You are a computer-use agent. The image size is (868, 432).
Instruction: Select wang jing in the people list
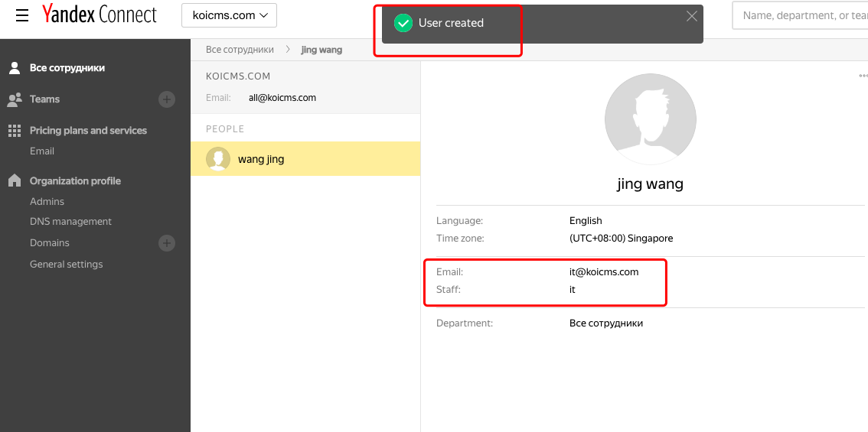pyautogui.click(x=305, y=159)
